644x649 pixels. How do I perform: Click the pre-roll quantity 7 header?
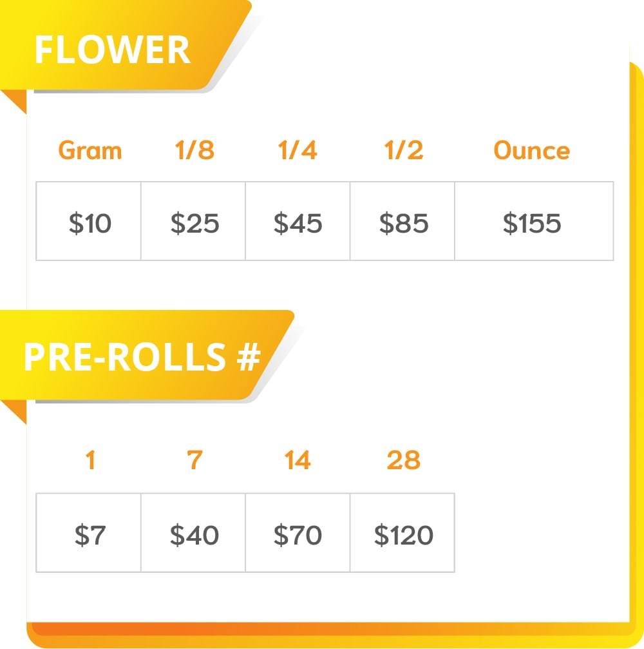[x=194, y=460]
